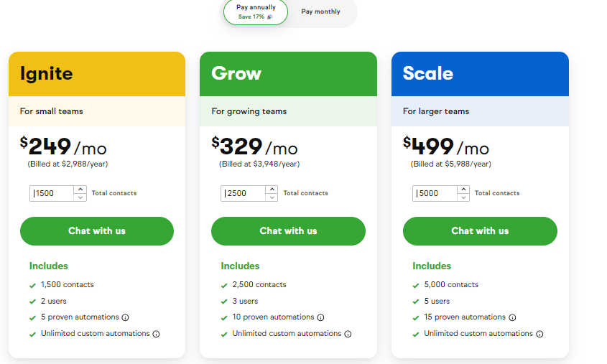
Task: Decrease Grow total contacts with down arrow
Action: coord(272,197)
